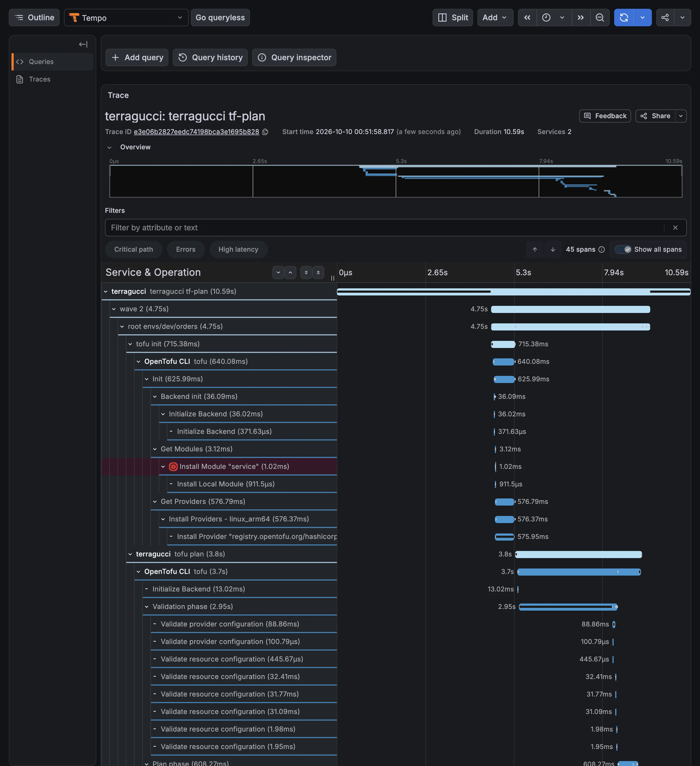Open the Tempo data source dropdown
Image resolution: width=700 pixels, height=766 pixels.
click(x=126, y=18)
